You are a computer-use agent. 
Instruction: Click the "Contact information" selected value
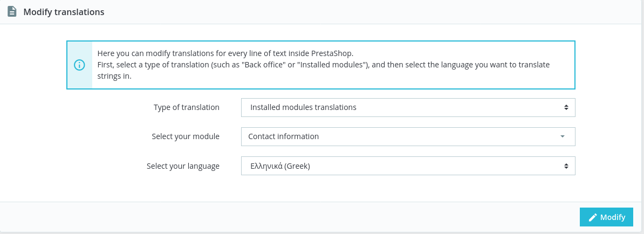coord(284,136)
